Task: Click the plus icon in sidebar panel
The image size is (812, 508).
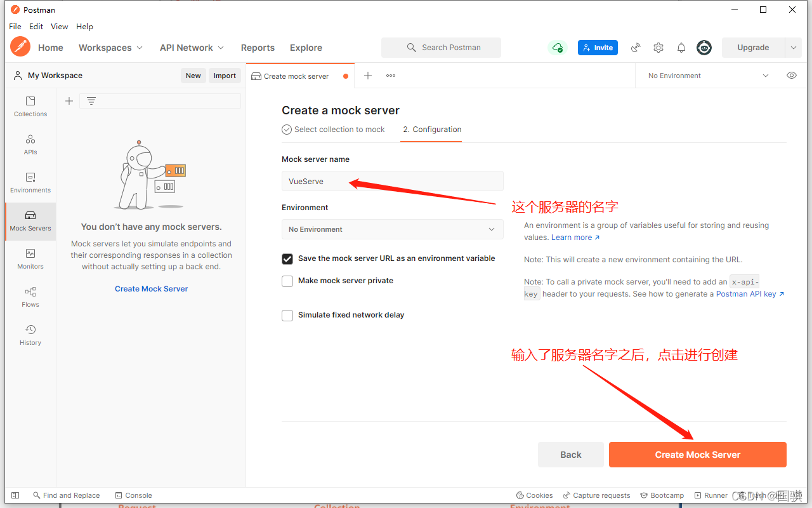Action: 69,101
